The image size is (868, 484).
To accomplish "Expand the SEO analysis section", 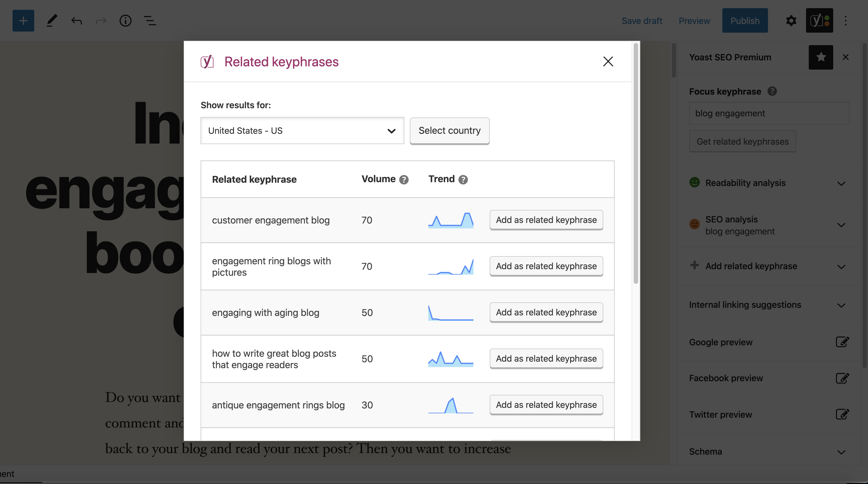I will [841, 225].
